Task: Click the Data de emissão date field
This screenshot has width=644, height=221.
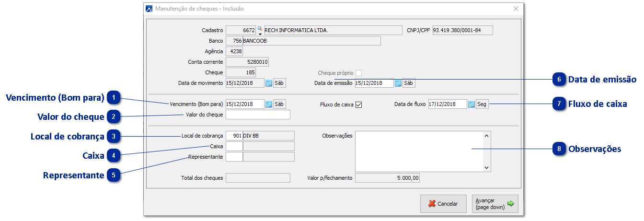Action: pos(374,83)
